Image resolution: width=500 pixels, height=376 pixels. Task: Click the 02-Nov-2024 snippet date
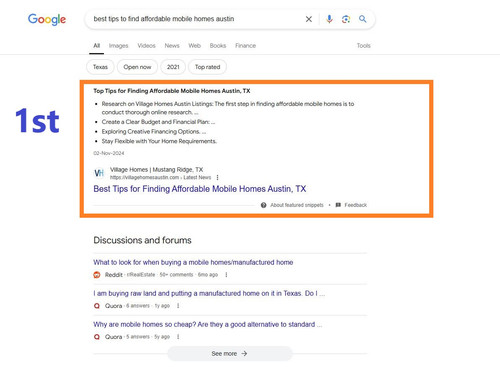[x=109, y=153]
